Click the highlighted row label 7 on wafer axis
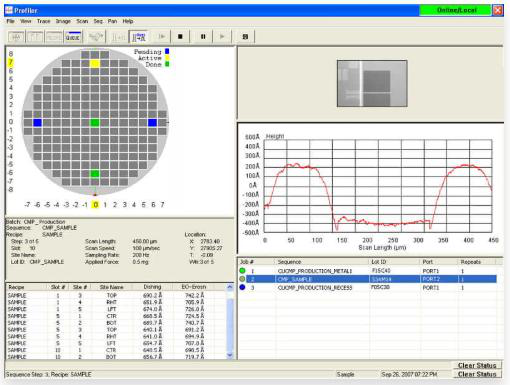Screen dimensions: 510x385 (x=11, y=62)
